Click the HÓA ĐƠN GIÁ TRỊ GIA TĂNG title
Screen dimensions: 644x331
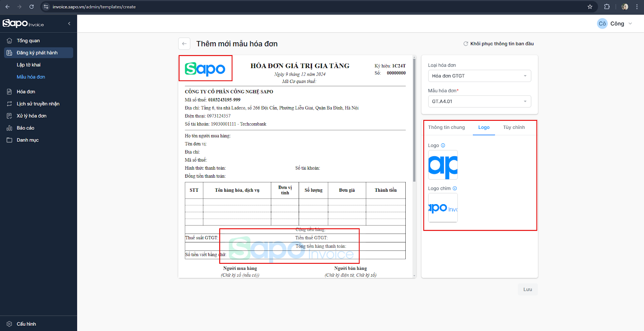click(300, 66)
